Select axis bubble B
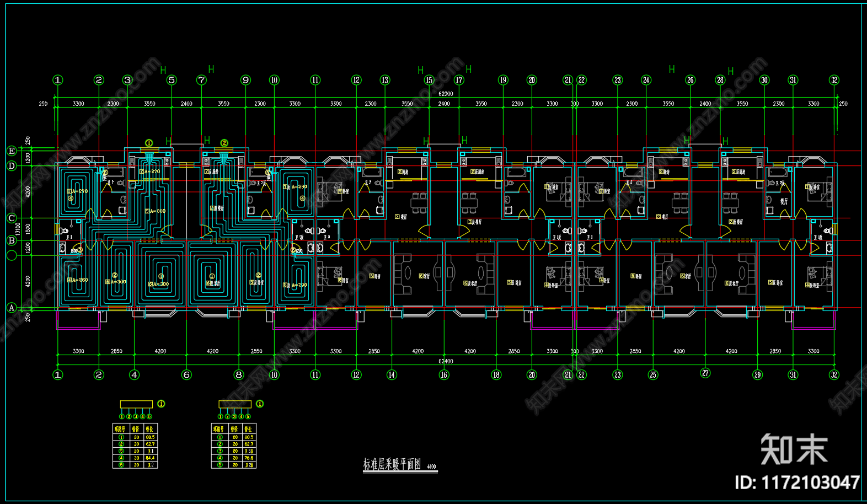867x504 pixels. [12, 240]
